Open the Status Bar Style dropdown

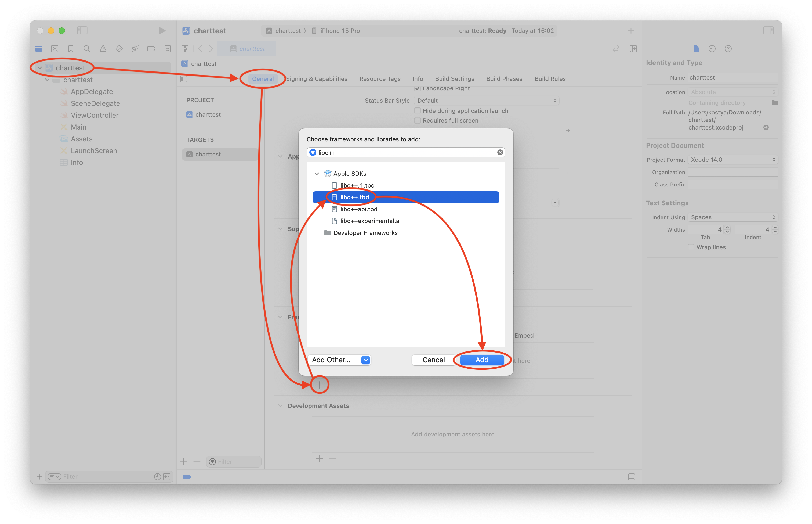coord(487,101)
